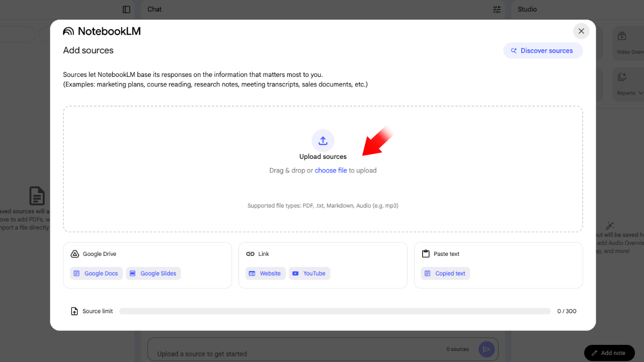Viewport: 644px width, 362px height.
Task: Click the 0 / 300 source count
Action: [x=567, y=311]
